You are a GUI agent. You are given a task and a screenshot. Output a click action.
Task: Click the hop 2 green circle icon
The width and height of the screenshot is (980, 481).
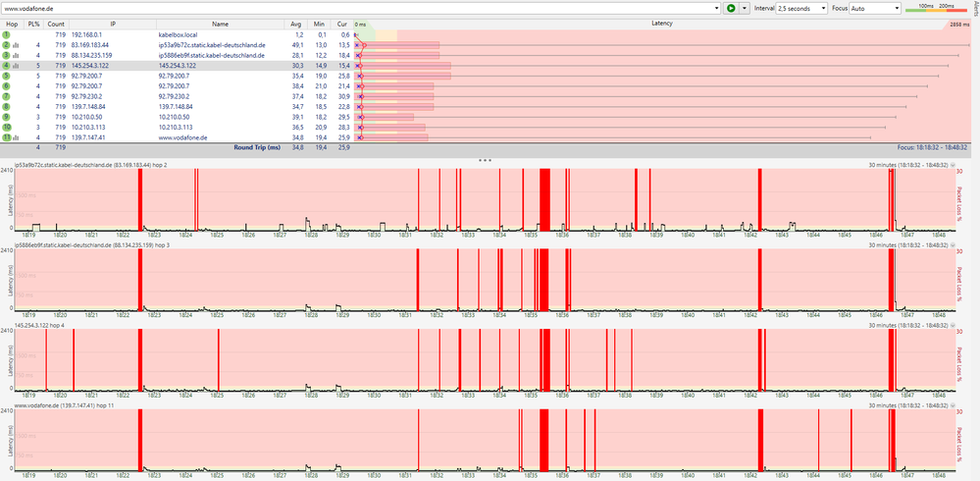click(x=6, y=45)
